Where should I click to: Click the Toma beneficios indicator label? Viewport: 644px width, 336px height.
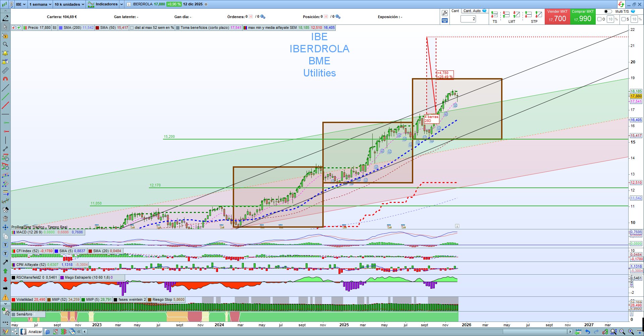[x=205, y=28]
